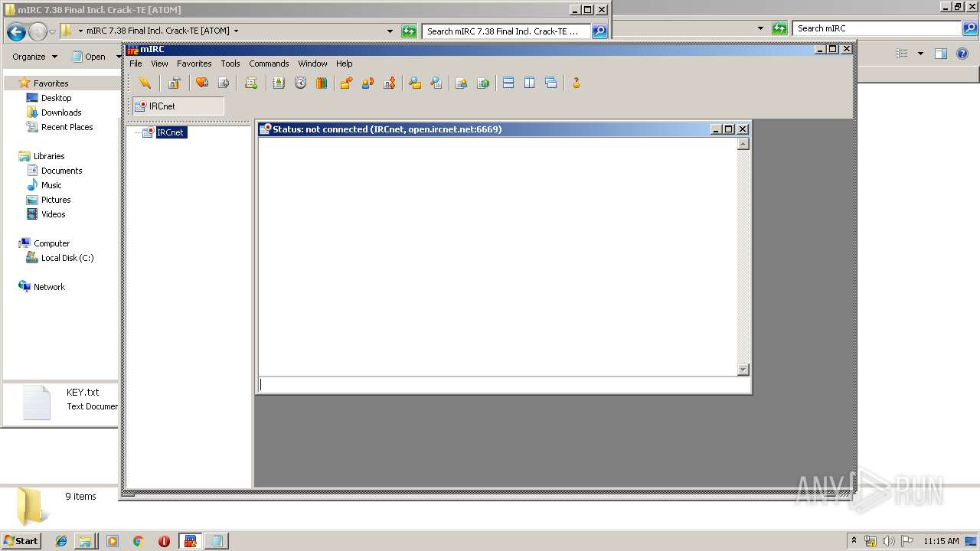Open Pictures library in sidebar

tap(55, 200)
